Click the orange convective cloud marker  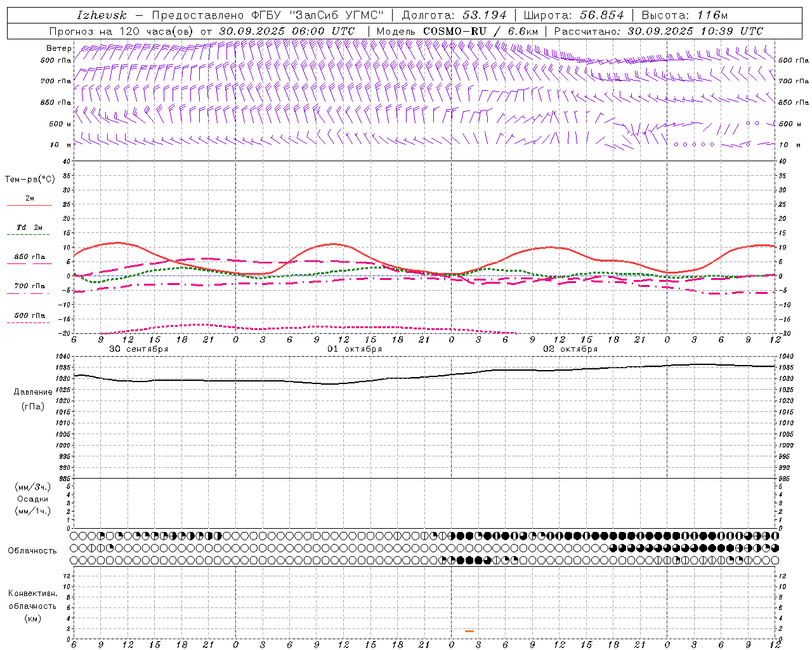(x=469, y=631)
